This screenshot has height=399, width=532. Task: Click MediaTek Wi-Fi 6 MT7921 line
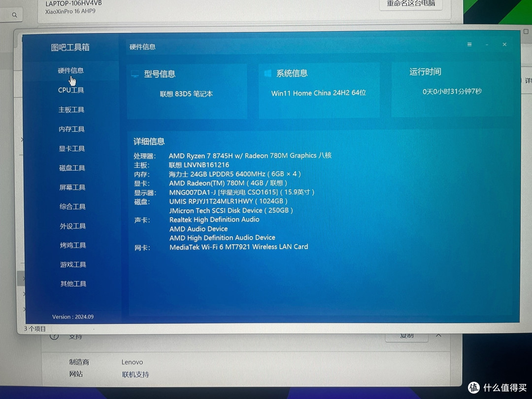(x=239, y=247)
